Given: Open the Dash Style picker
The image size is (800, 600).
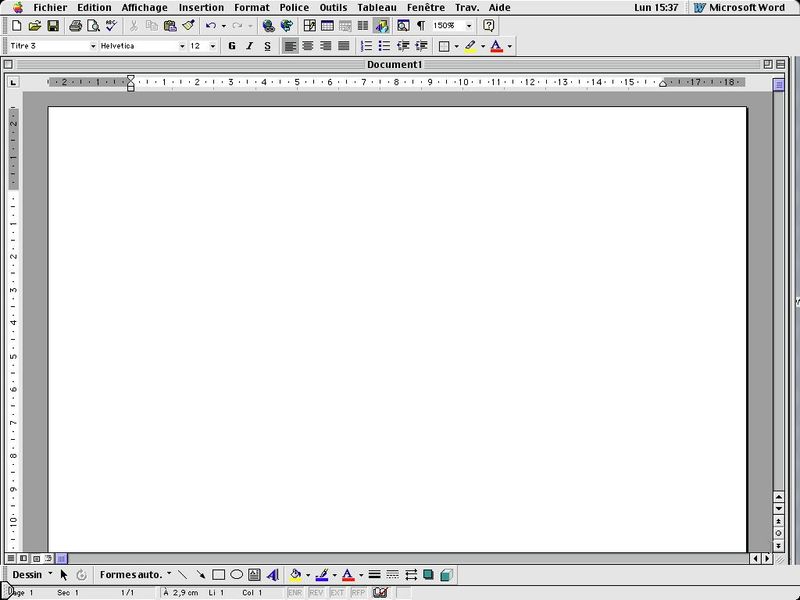Looking at the screenshot, I should 392,575.
